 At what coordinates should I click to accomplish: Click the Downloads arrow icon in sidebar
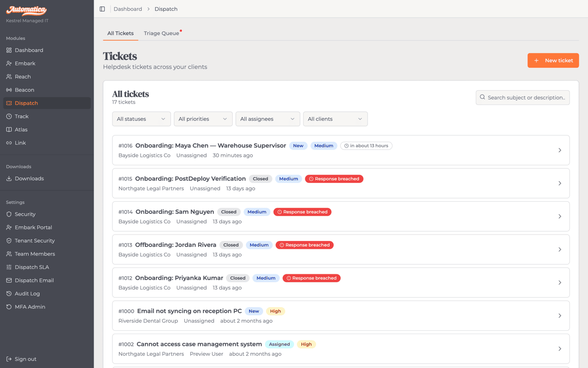click(x=9, y=179)
